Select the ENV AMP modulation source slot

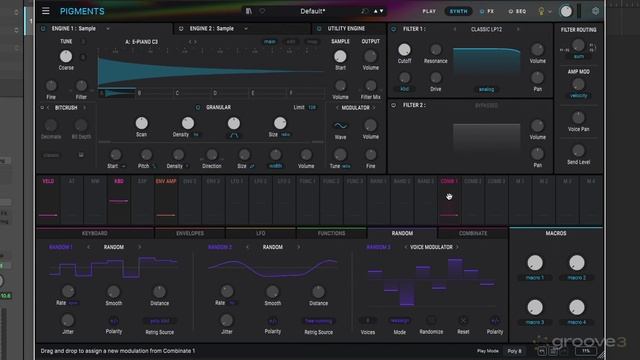point(166,200)
